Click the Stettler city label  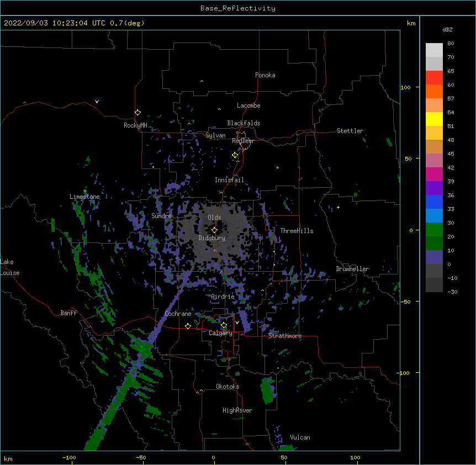click(x=350, y=131)
